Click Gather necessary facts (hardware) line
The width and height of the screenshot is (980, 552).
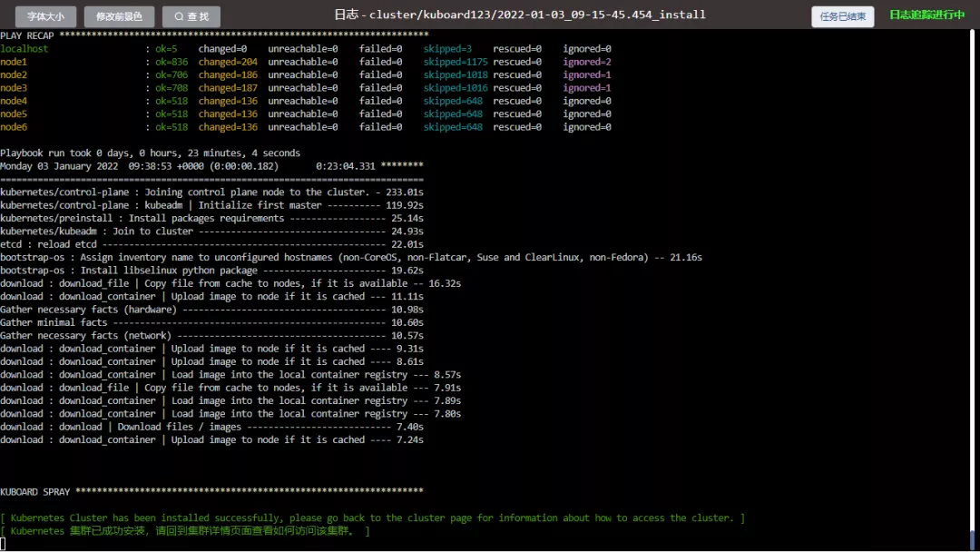211,310
